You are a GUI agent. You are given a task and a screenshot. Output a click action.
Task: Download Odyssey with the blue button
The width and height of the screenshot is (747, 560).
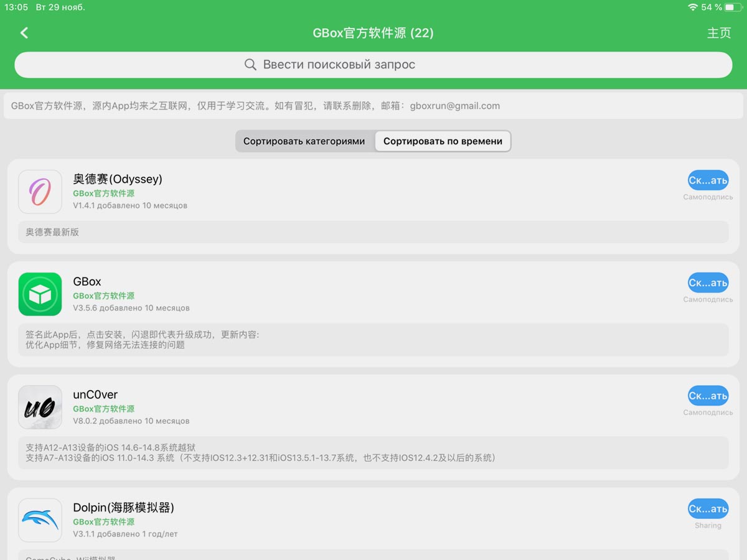tap(708, 180)
